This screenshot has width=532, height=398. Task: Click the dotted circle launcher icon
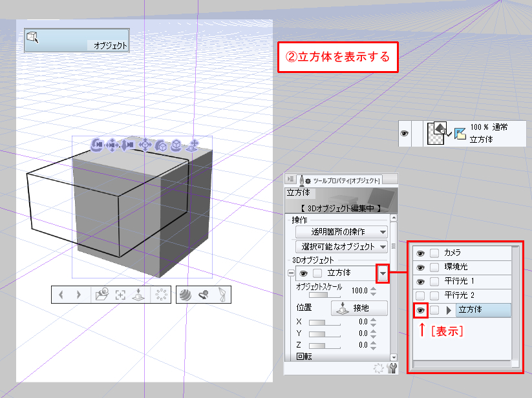[161, 295]
